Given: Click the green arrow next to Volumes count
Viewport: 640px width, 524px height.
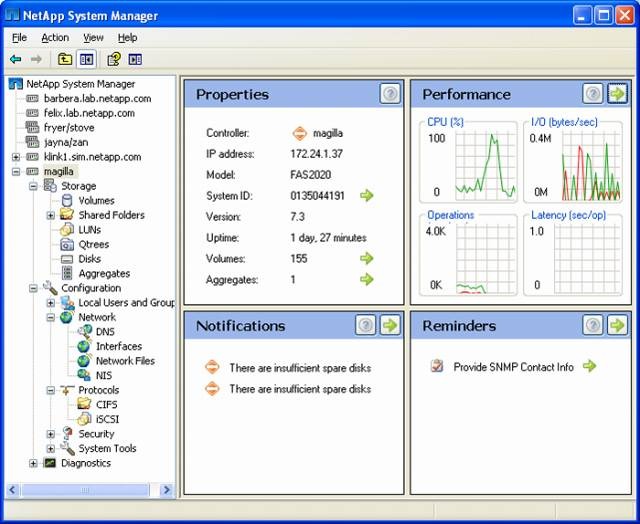Looking at the screenshot, I should point(367,258).
